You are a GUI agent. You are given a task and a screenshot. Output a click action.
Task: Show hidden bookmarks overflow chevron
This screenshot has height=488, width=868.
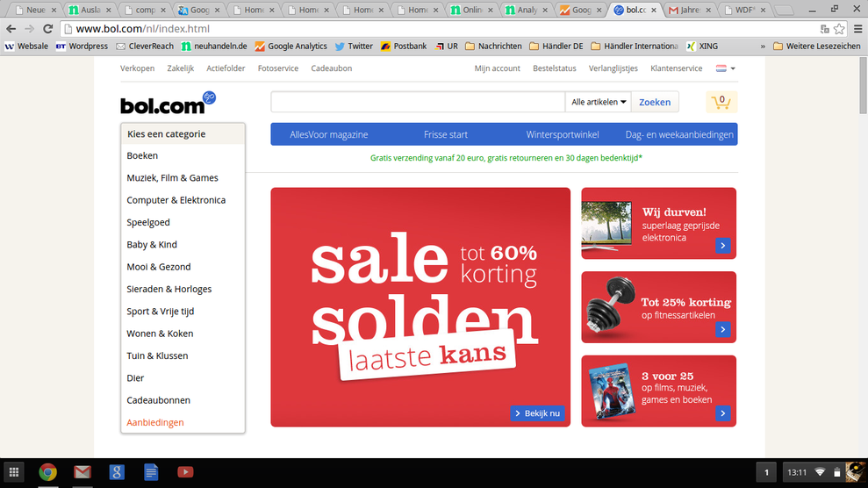763,47
